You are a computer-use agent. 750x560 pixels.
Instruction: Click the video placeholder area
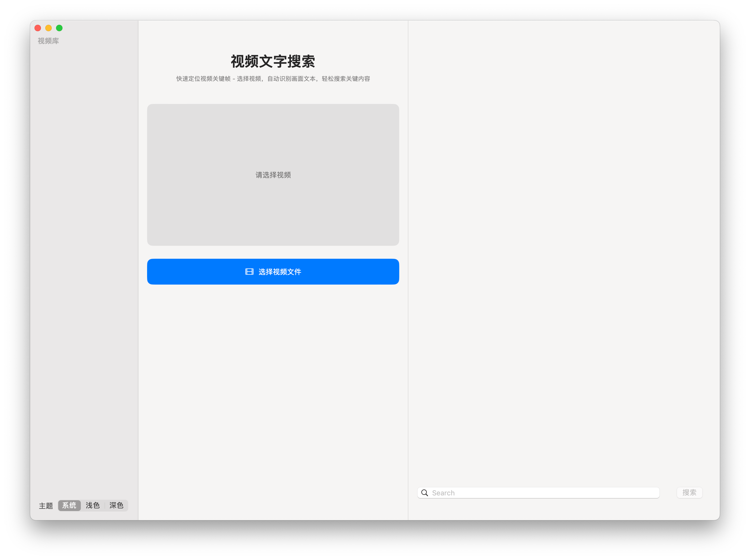coord(273,175)
